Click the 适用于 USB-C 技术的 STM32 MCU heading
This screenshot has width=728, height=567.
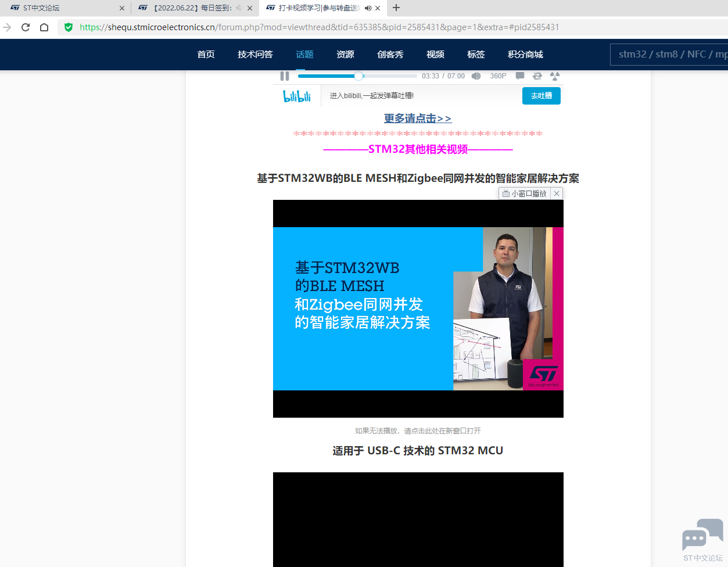pos(418,451)
